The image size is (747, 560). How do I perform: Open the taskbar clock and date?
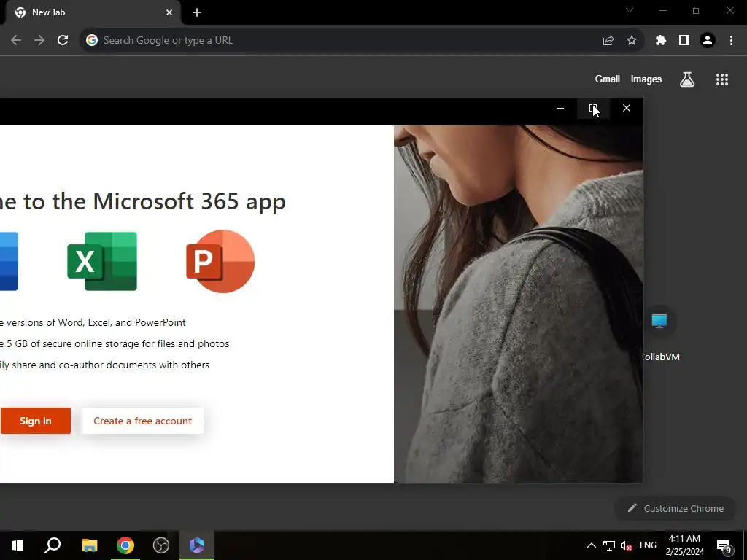[x=684, y=545]
